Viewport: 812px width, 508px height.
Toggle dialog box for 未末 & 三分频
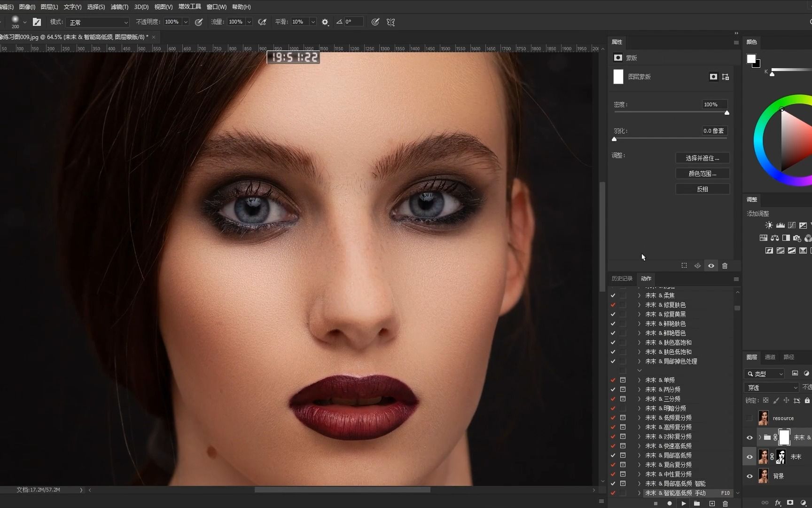click(623, 399)
